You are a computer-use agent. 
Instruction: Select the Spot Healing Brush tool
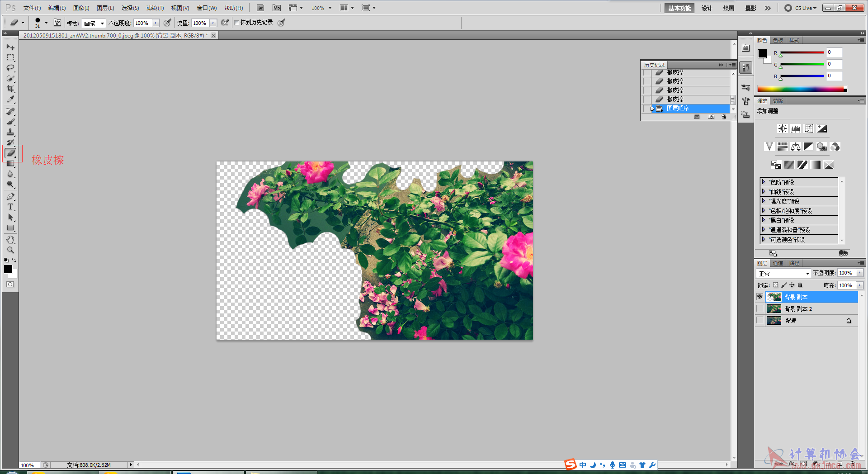[10, 111]
